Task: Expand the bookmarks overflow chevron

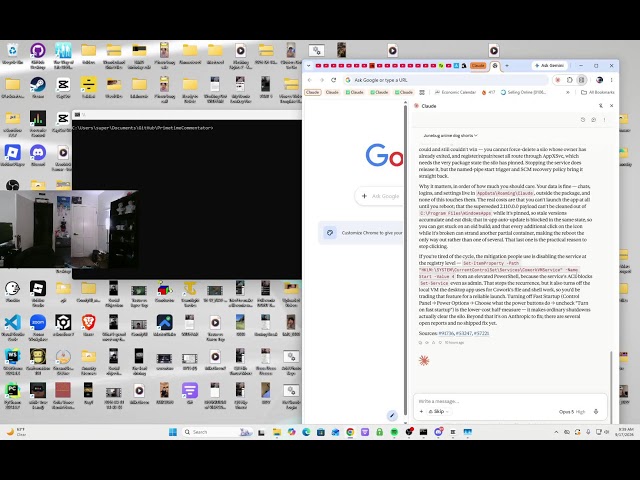Action: pos(568,92)
